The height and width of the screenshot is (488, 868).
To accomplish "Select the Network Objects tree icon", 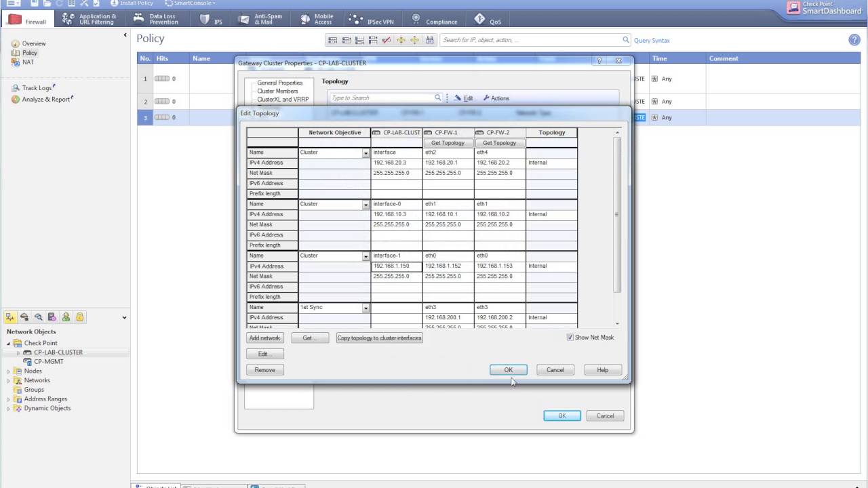I will [11, 317].
